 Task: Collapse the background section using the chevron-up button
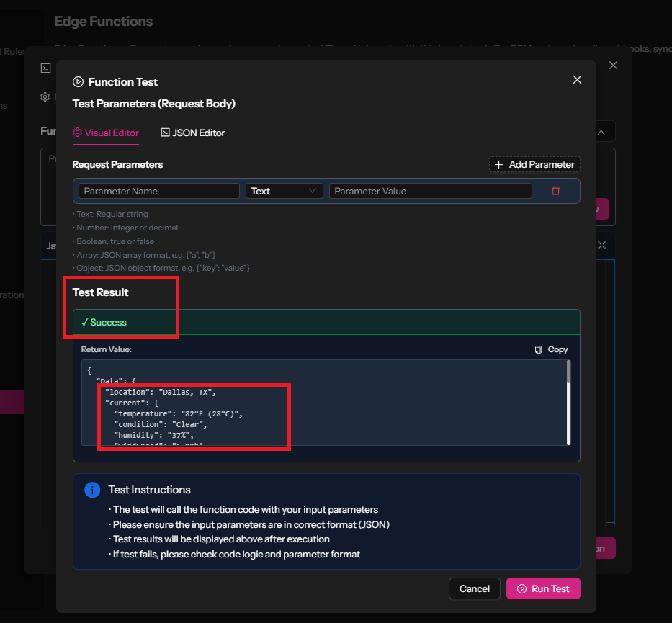coord(602,132)
